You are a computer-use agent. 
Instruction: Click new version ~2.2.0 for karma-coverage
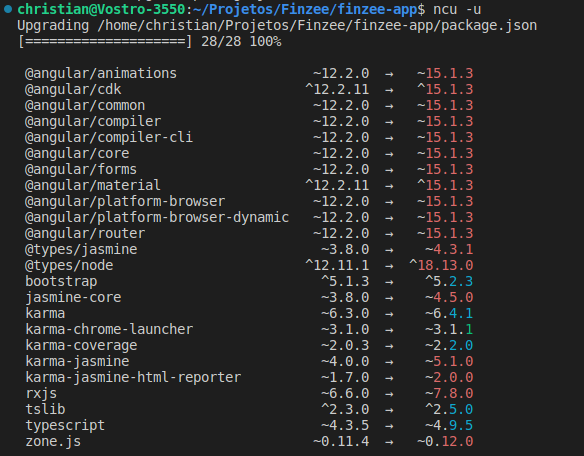[x=449, y=346]
